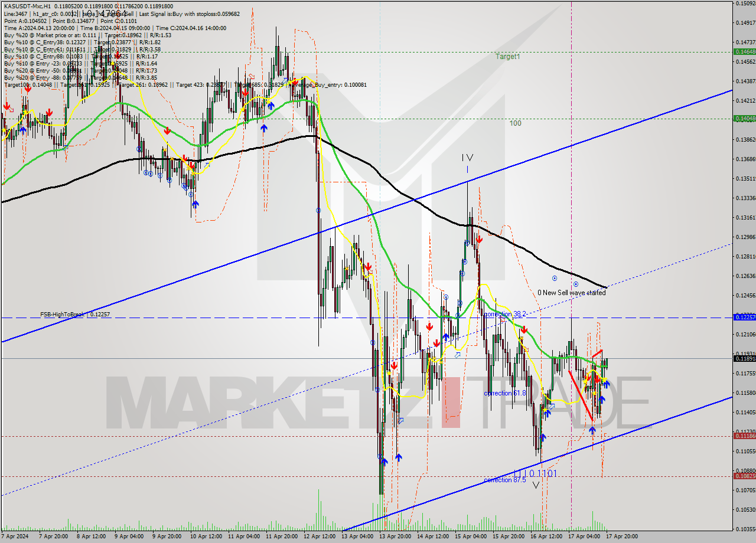Screen dimensions: 756x543
Task: Click the 0.10705 price axis tick
Action: click(x=745, y=490)
